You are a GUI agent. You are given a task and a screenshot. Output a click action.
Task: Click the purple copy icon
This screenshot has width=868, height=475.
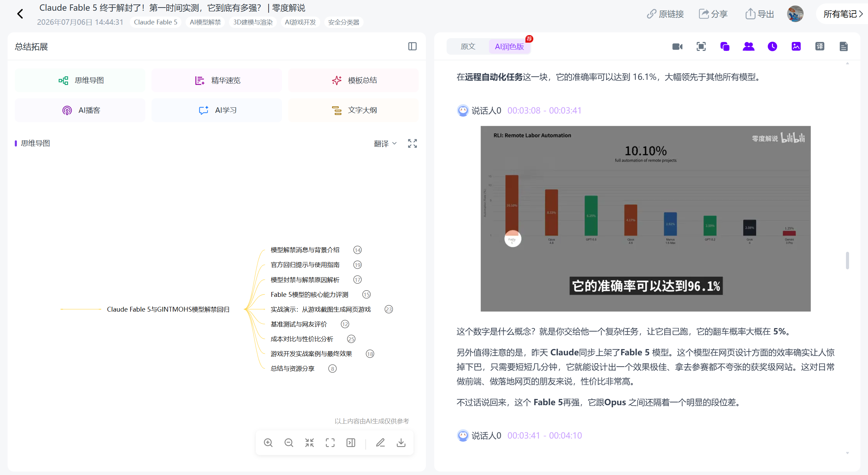click(725, 46)
